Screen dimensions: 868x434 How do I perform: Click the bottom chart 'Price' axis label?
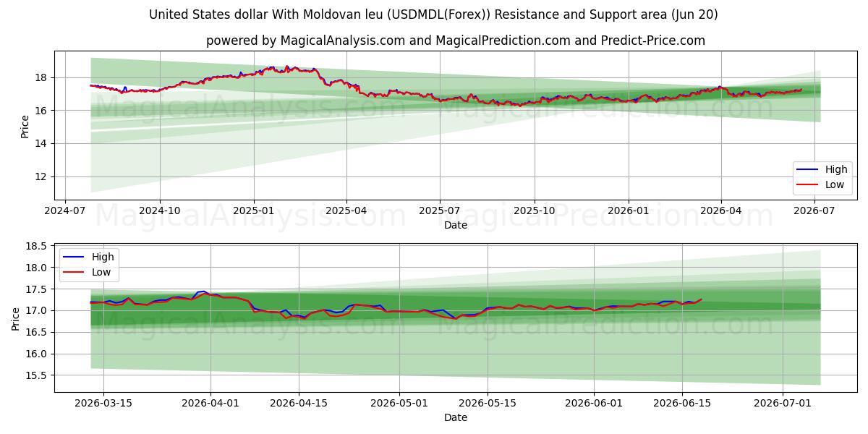click(x=16, y=318)
